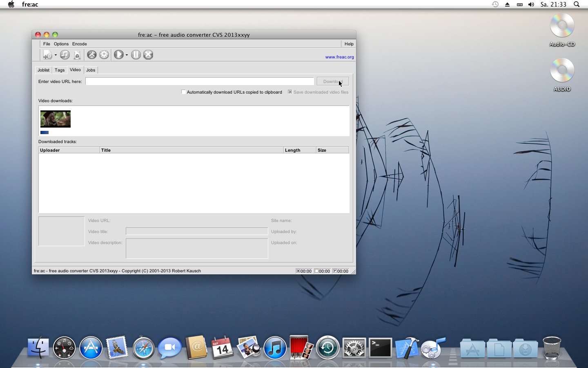Screen dimensions: 588x368
Task: Open Xcode hammer icon in Dock
Action: click(407, 348)
